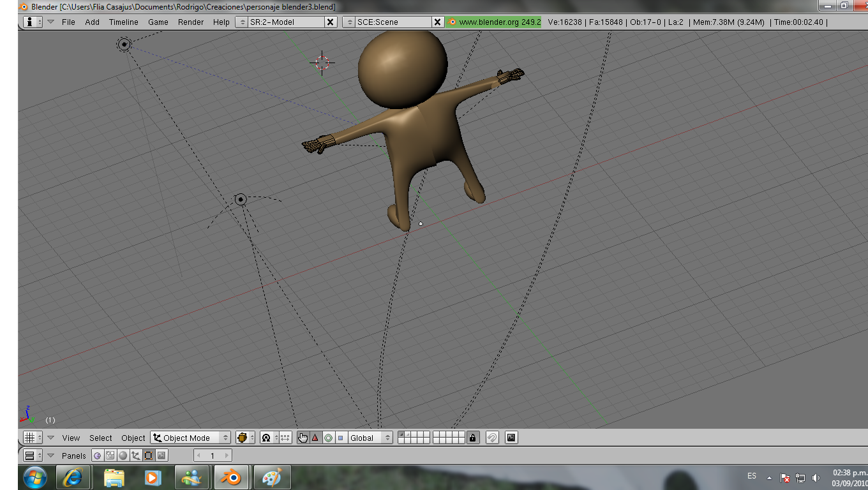Open the scene browse selector
868x490 pixels.
[x=349, y=22]
